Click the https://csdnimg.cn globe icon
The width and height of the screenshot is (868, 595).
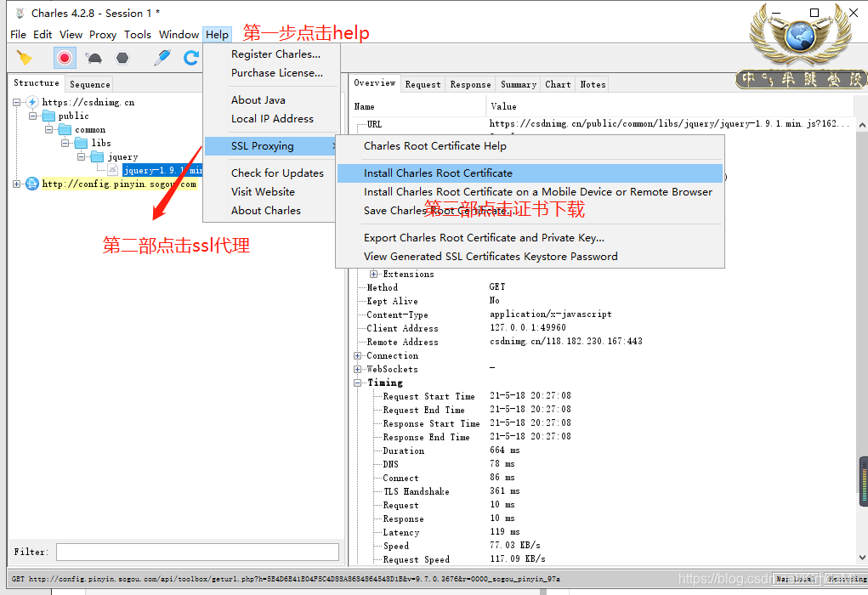pos(32,102)
